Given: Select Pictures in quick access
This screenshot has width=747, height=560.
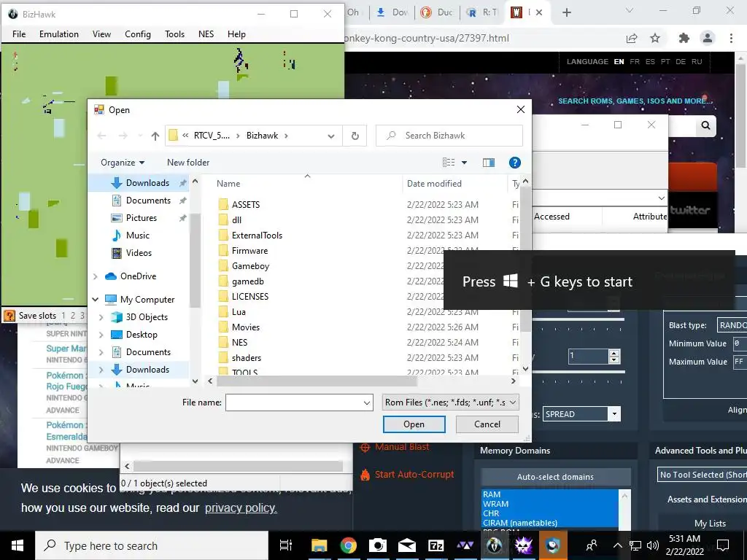Looking at the screenshot, I should point(141,218).
